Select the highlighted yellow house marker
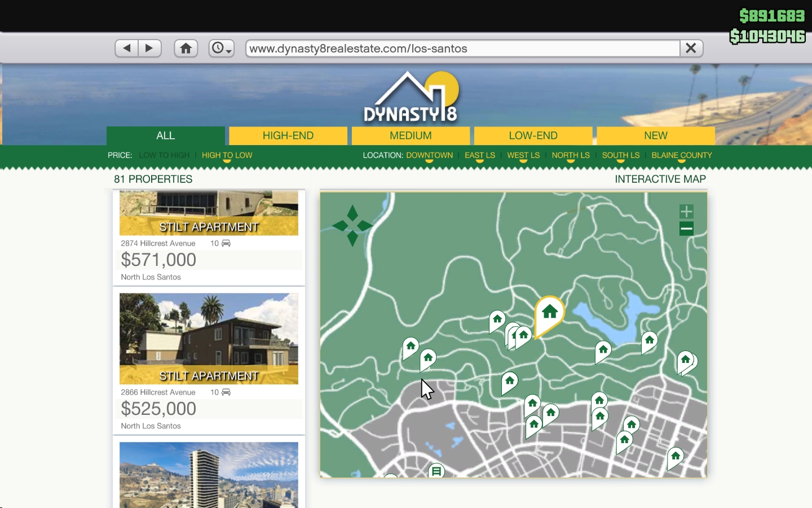This screenshot has width=812, height=508. tap(549, 314)
